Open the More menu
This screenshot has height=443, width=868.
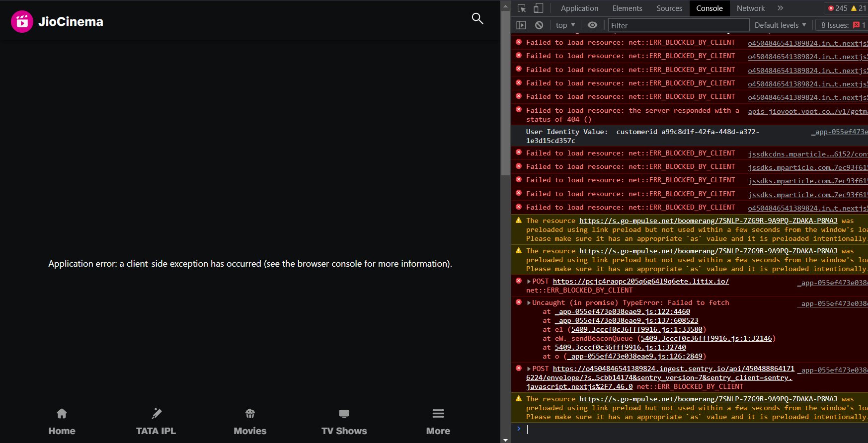[438, 422]
